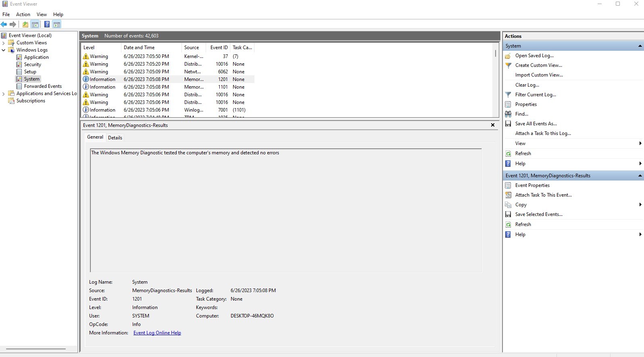Viewport: 644px width, 357px height.
Task: Click Show/Hide Action Pane toolbar icon
Action: pos(57,24)
